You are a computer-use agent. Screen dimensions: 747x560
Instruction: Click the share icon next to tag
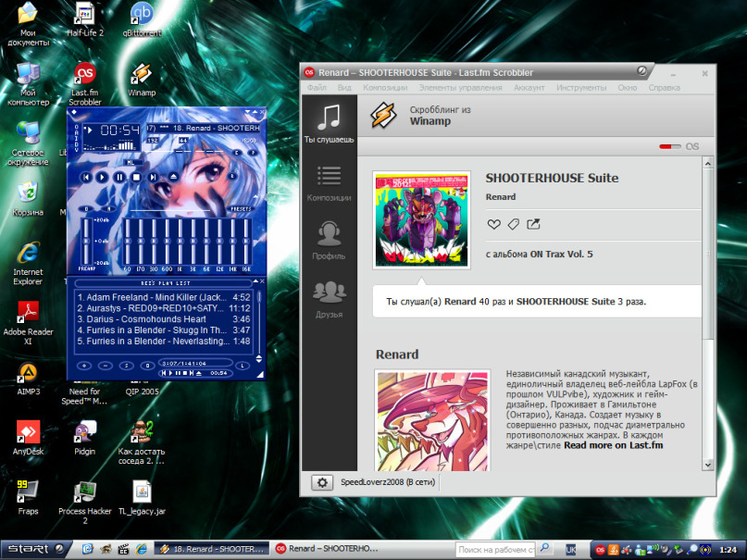[x=533, y=224]
